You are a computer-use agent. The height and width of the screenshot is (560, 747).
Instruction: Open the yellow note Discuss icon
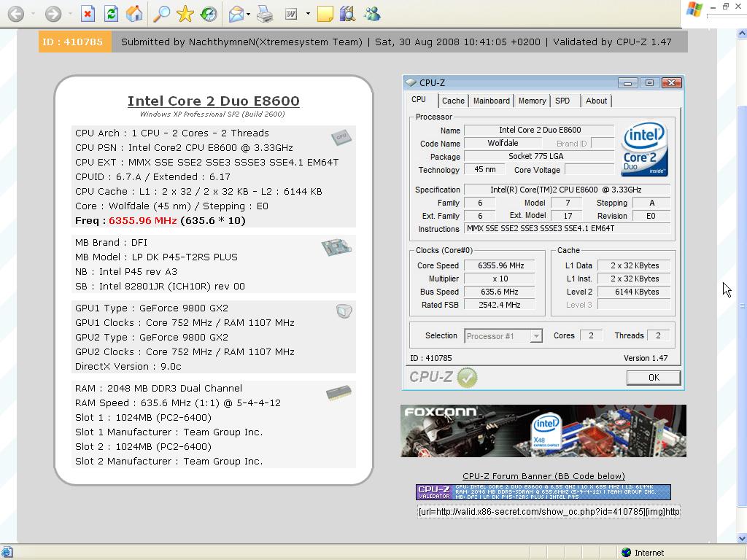tap(325, 14)
